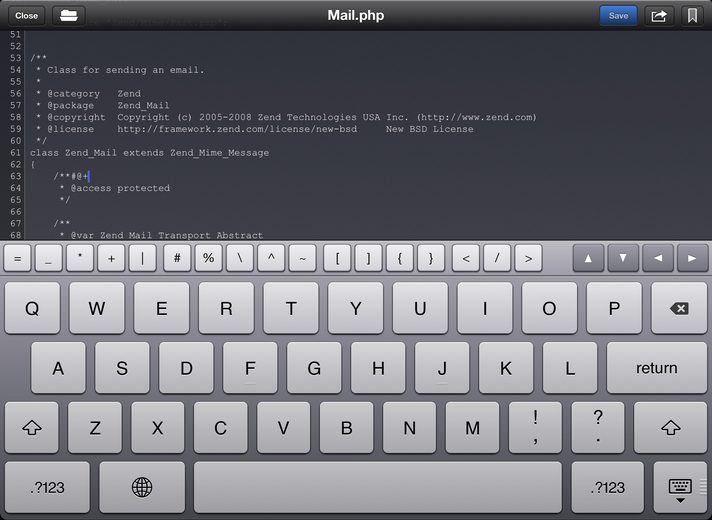The width and height of the screenshot is (712, 520).
Task: Tap the C key
Action: pos(221,427)
